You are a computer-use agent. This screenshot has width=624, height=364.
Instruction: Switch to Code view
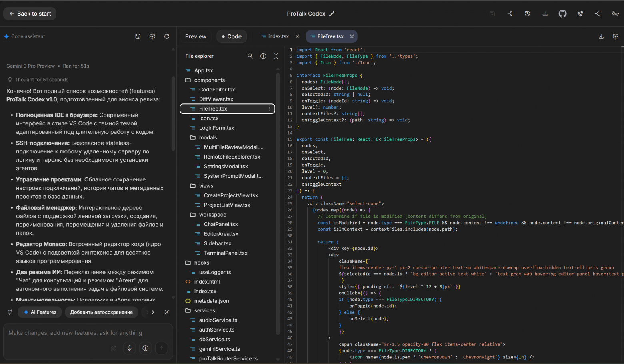pos(232,36)
